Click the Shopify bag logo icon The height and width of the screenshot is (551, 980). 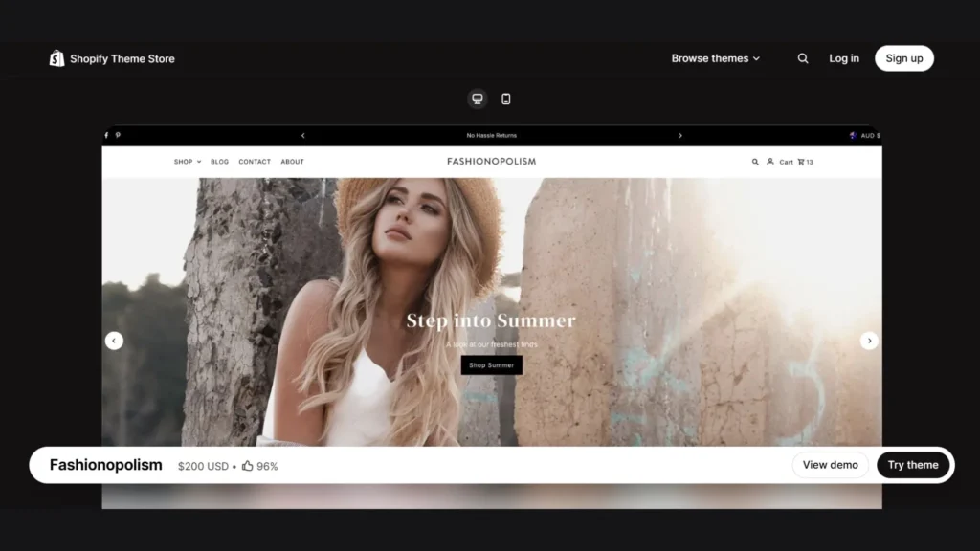56,58
